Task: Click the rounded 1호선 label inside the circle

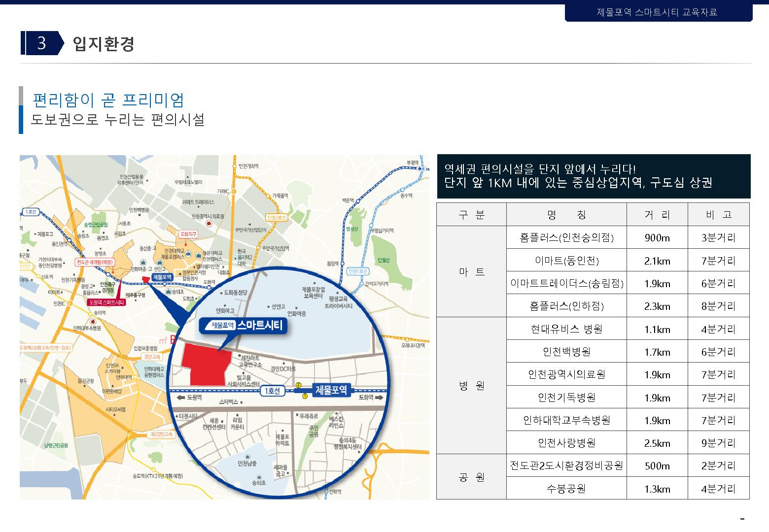Action: pyautogui.click(x=272, y=391)
